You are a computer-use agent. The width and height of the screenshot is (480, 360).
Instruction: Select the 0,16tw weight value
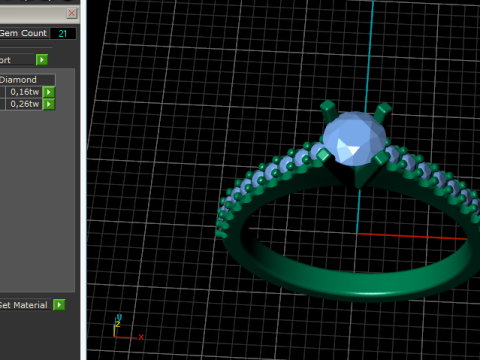[24, 92]
